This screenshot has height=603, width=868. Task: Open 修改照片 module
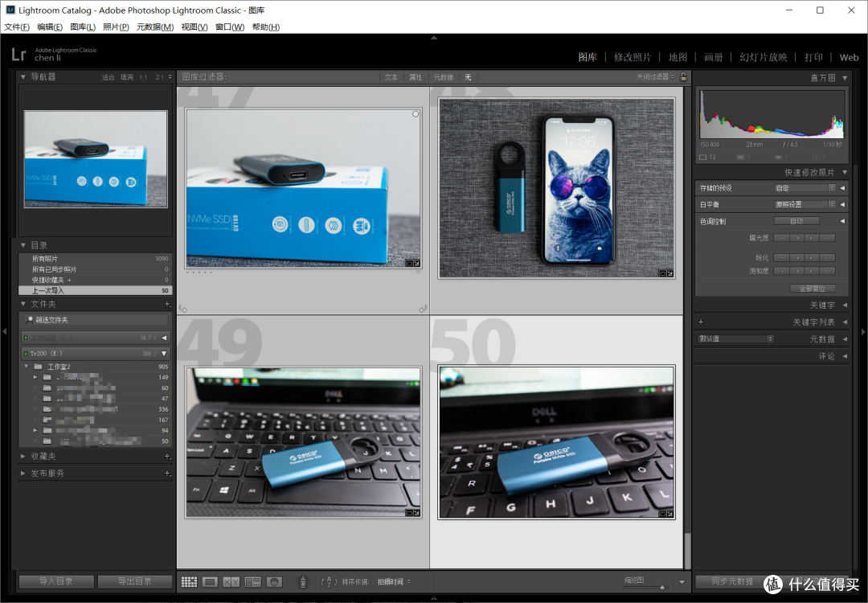tap(633, 57)
